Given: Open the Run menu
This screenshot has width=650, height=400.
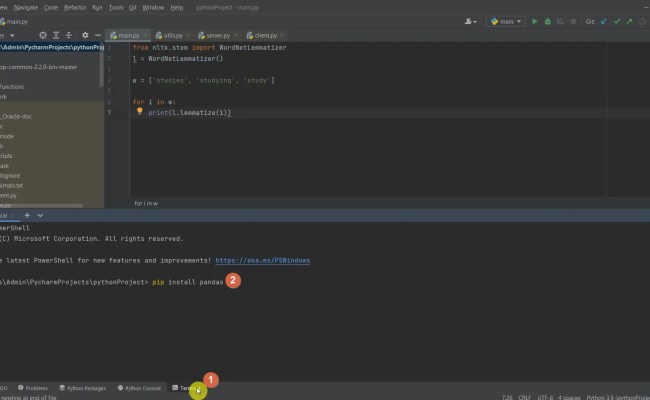Looking at the screenshot, I should point(97,7).
